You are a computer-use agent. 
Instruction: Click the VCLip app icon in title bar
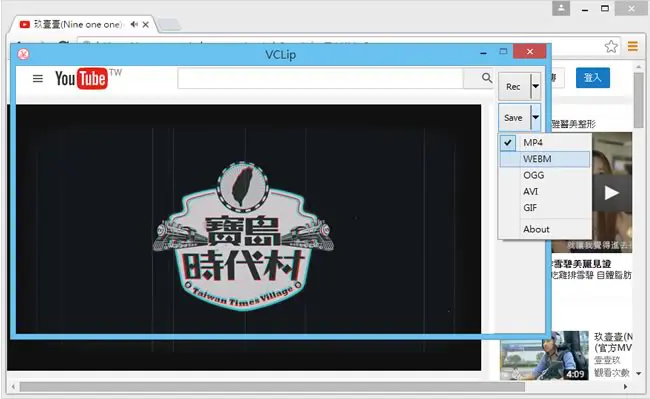pyautogui.click(x=23, y=54)
